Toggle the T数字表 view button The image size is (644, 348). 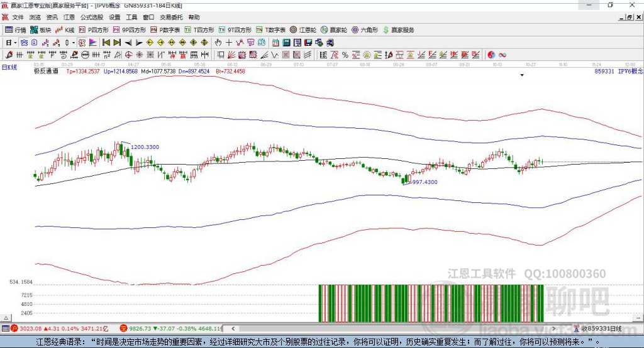click(x=270, y=30)
